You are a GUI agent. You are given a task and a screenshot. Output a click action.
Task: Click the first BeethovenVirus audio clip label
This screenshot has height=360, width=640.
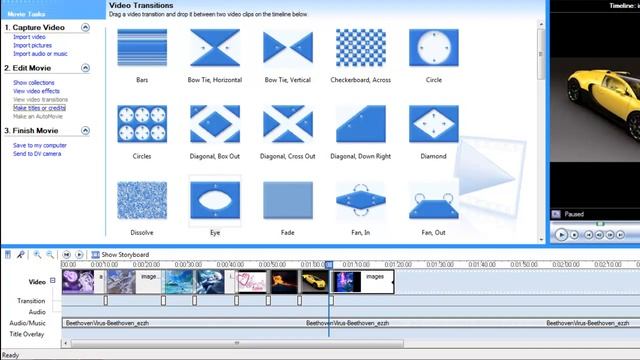(x=107, y=323)
